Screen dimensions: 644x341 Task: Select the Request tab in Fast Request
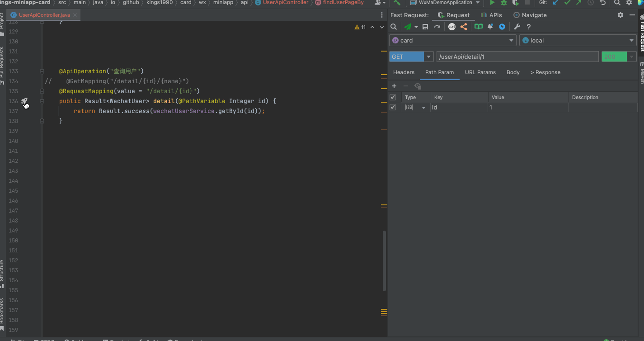pyautogui.click(x=454, y=15)
